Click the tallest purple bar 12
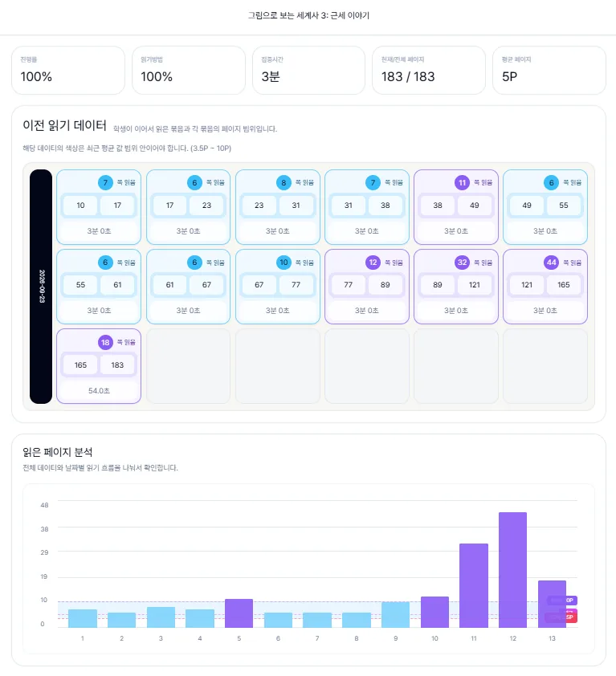The image size is (616, 676). click(513, 570)
